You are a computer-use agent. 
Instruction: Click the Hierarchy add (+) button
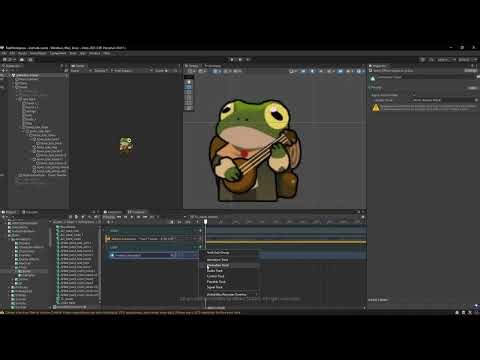4,71
